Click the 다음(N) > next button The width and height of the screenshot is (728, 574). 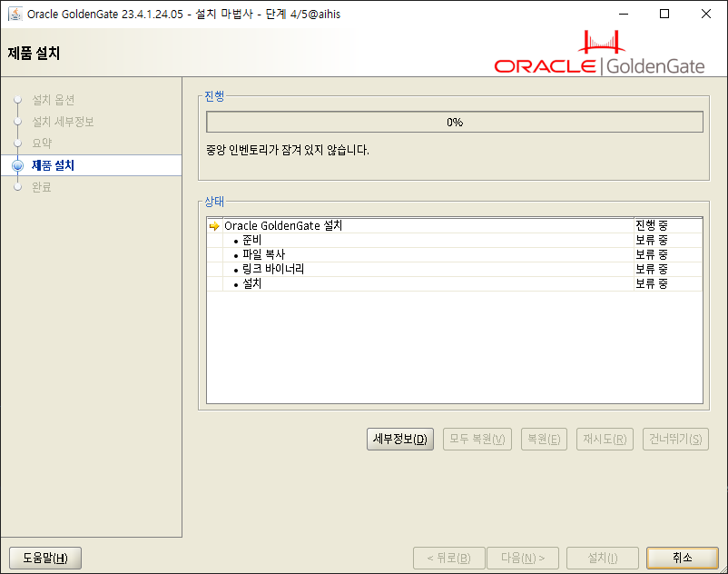coord(523,558)
